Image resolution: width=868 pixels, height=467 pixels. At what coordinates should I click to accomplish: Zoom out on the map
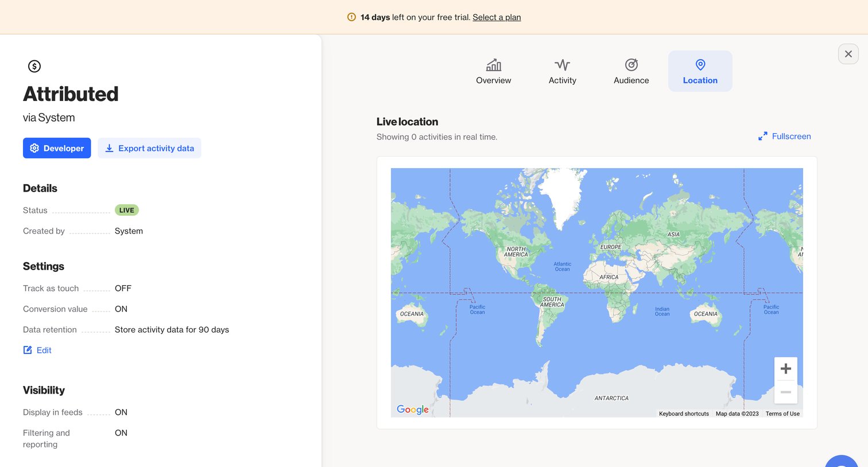pos(786,392)
